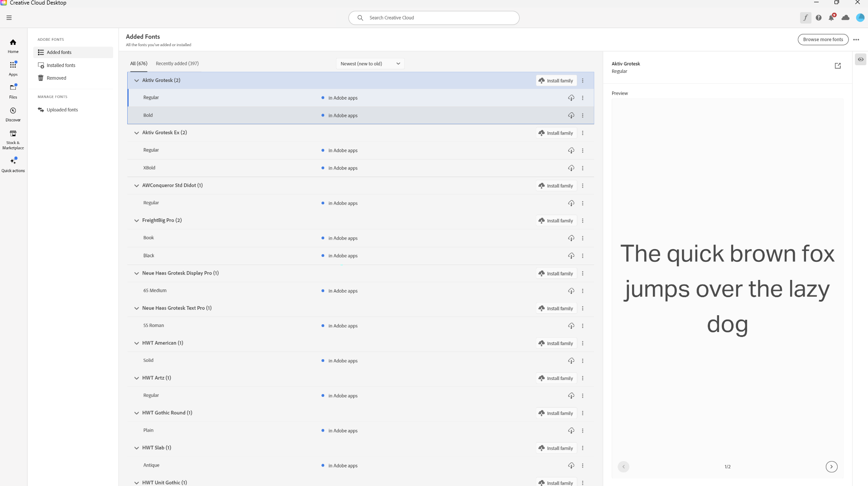Screen dimensions: 868x486
Task: Install Aktiv Grotesk Regular via cloud icon
Action: pyautogui.click(x=571, y=98)
